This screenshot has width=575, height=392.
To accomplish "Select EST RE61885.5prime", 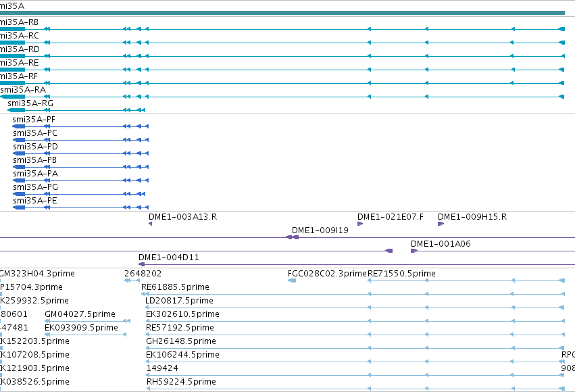I will pyautogui.click(x=175, y=287).
